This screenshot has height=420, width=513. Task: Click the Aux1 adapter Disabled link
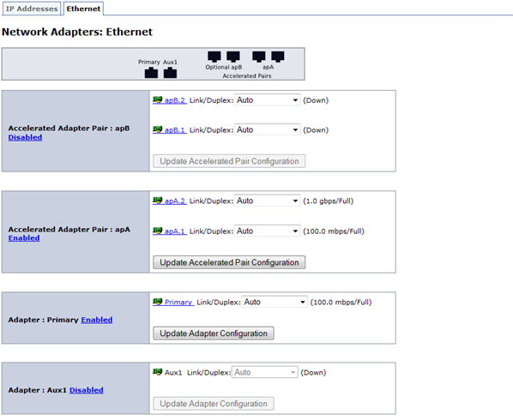87,390
